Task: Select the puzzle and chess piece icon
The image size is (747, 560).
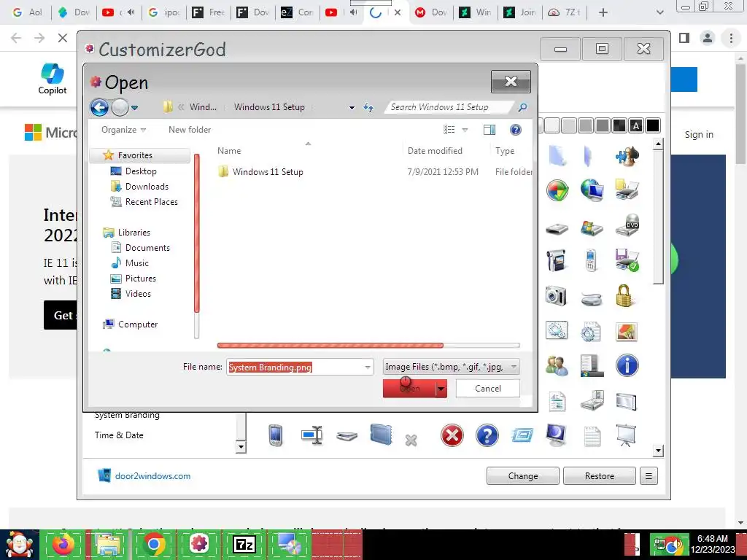Action: tap(627, 156)
